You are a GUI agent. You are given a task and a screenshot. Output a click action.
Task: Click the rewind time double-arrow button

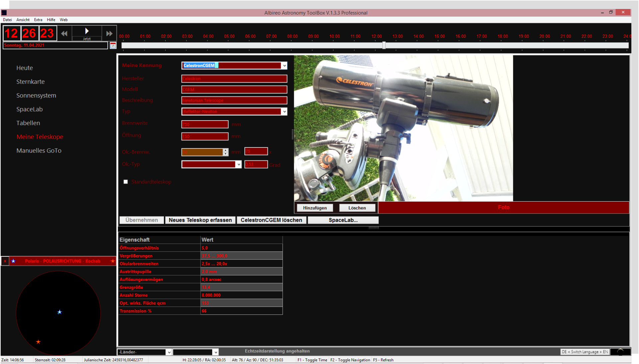tap(64, 34)
